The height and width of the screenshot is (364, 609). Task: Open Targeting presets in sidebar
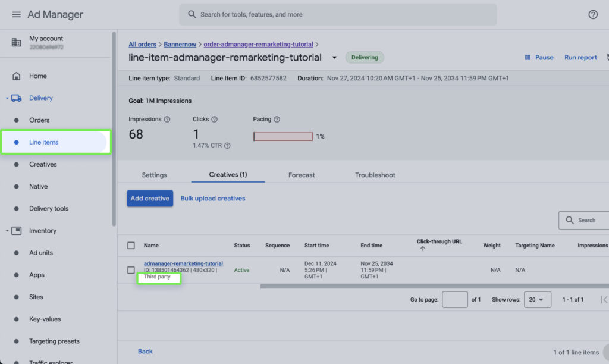54,341
